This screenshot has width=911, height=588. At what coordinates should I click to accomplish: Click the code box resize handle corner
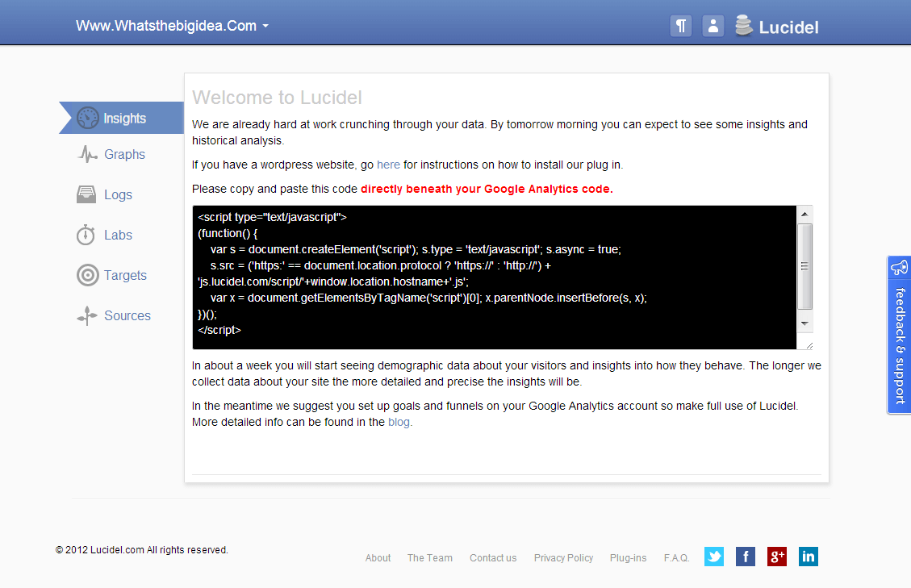809,345
